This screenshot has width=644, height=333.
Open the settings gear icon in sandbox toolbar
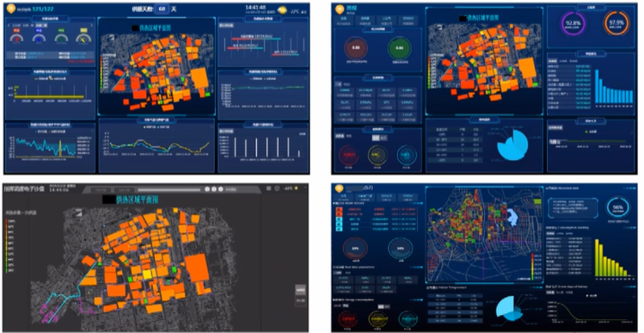(277, 188)
